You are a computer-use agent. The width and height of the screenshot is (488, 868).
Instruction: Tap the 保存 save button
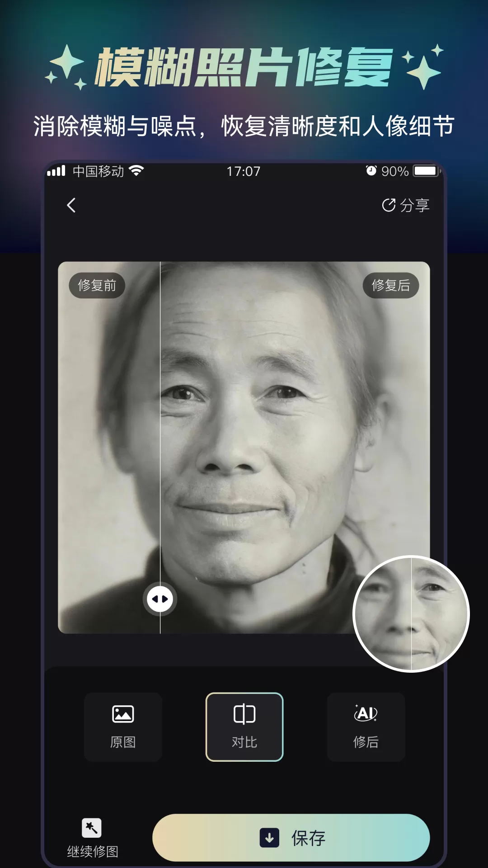tap(291, 838)
